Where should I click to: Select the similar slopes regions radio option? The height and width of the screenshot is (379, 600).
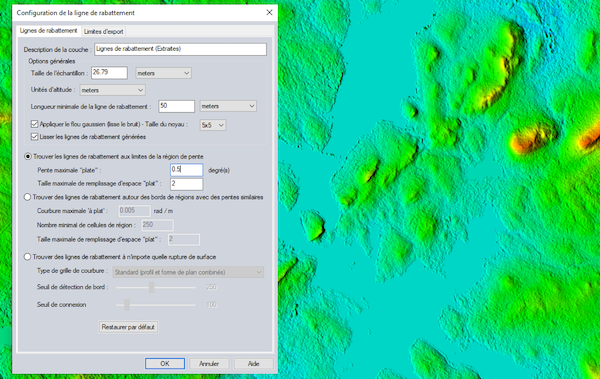coord(28,197)
